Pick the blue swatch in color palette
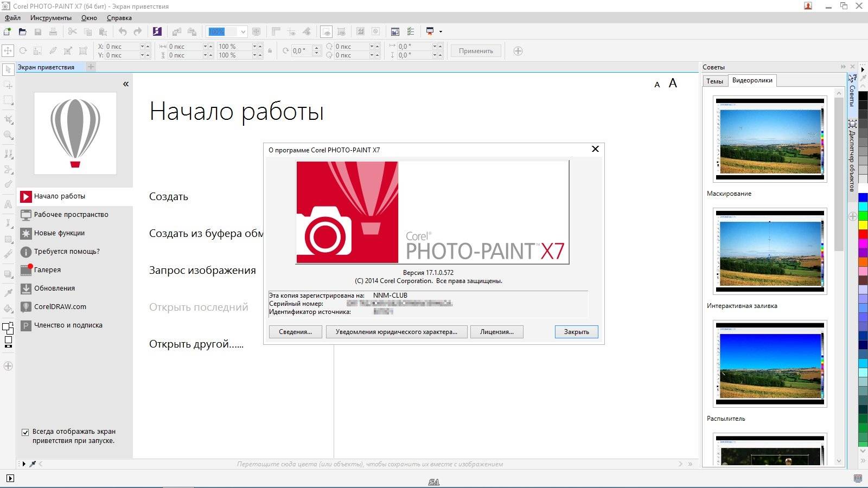 click(x=863, y=197)
